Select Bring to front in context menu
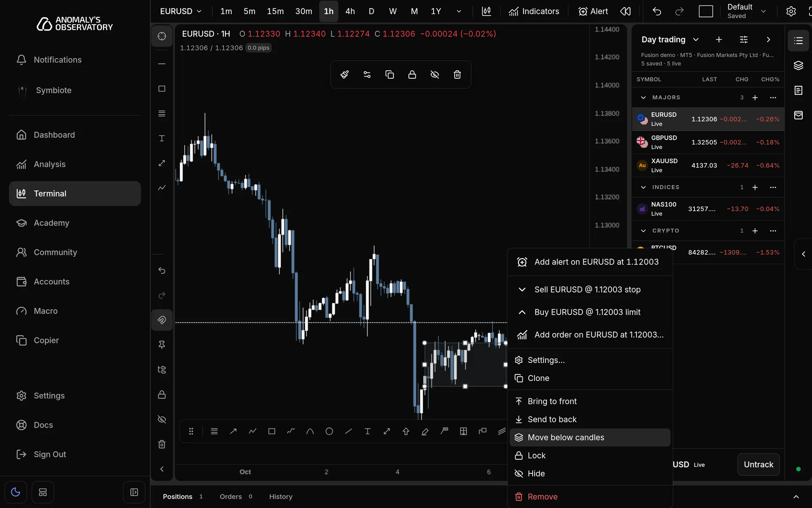812x508 pixels. (590, 401)
